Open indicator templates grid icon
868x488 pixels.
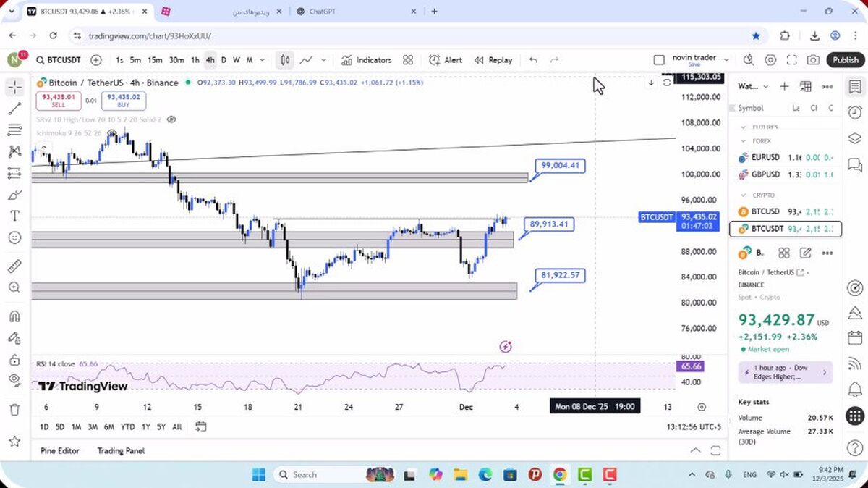(408, 60)
